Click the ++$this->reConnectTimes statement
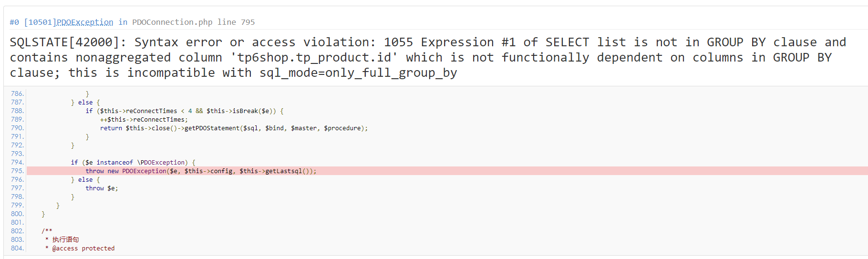This screenshot has height=259, width=868. [144, 120]
